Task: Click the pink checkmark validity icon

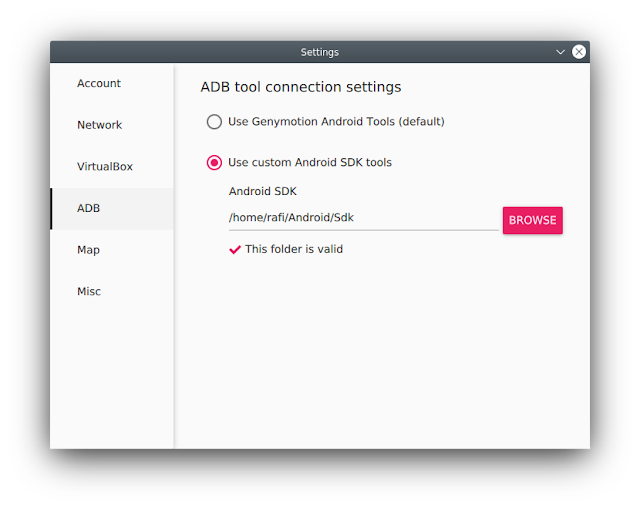Action: point(235,249)
